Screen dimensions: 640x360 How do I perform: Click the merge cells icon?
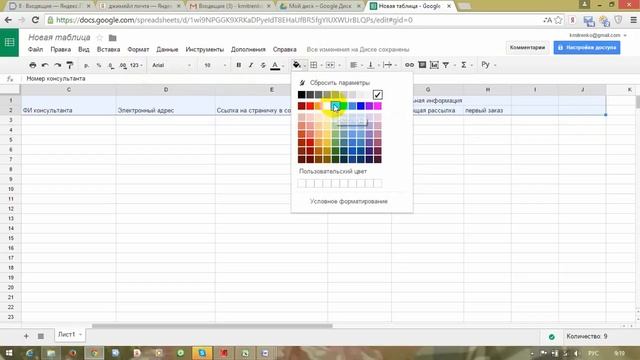[330, 65]
